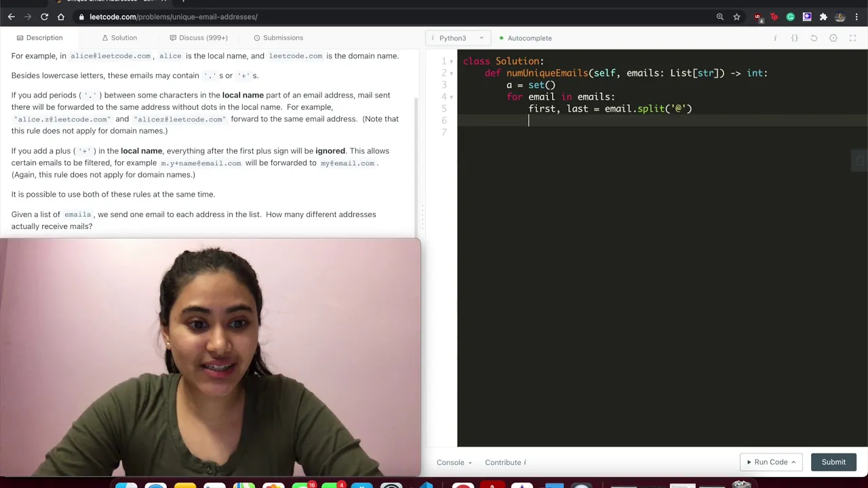Image resolution: width=868 pixels, height=488 pixels.
Task: Click the bold word 'ignored'
Action: (330, 151)
